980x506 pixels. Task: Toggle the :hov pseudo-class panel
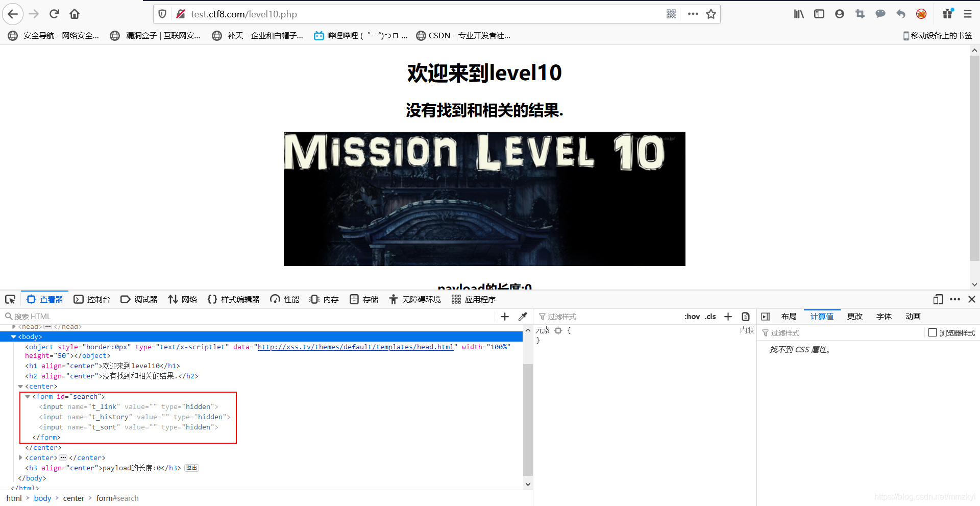point(692,317)
